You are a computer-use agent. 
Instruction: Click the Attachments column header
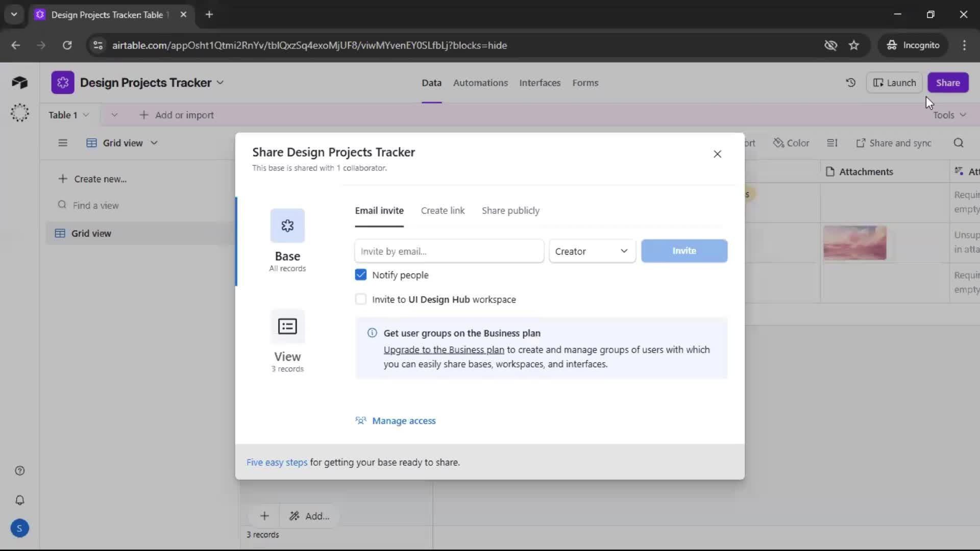(x=885, y=172)
